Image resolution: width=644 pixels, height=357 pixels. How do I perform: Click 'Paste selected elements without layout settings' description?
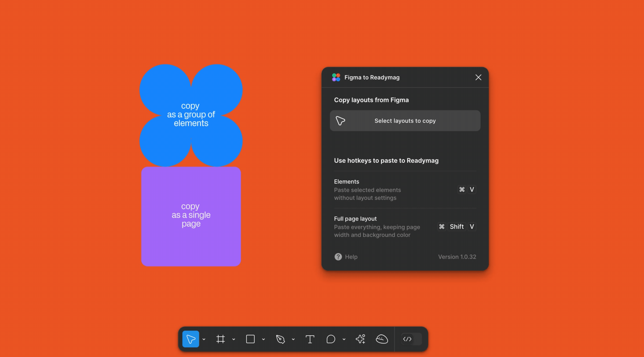[367, 194]
